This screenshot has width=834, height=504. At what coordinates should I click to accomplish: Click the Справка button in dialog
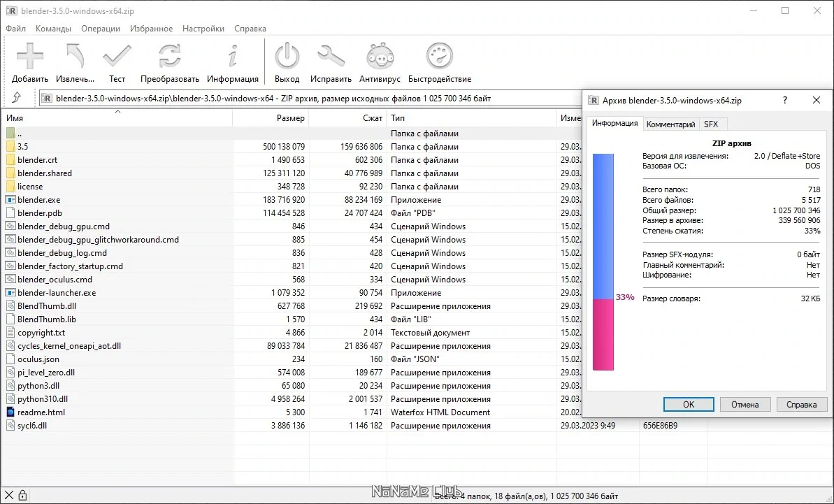pyautogui.click(x=802, y=405)
